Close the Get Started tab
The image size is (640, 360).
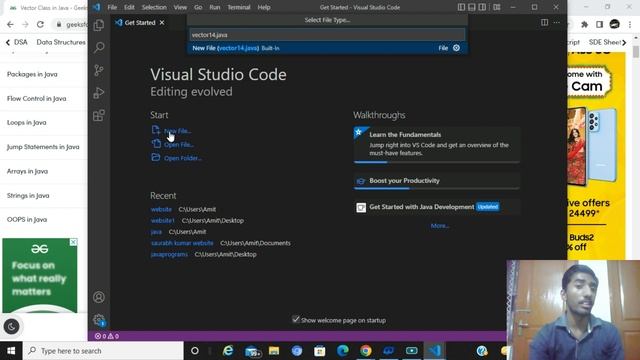[x=162, y=22]
